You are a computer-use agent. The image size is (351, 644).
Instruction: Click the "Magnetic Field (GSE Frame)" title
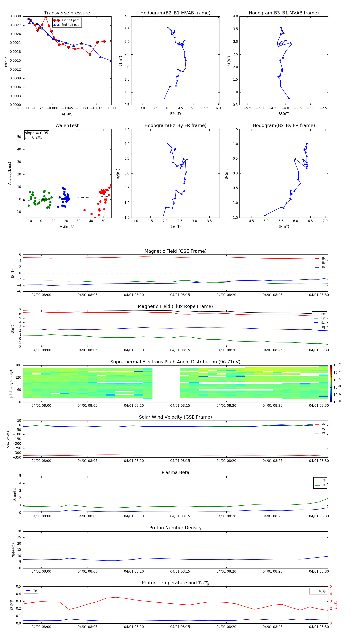coord(175,251)
